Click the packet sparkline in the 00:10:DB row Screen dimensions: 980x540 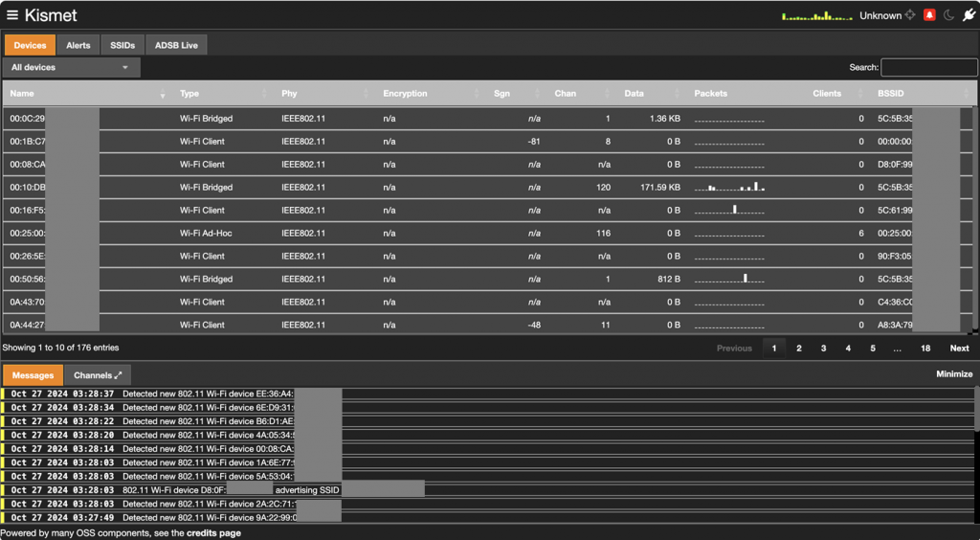pos(729,187)
